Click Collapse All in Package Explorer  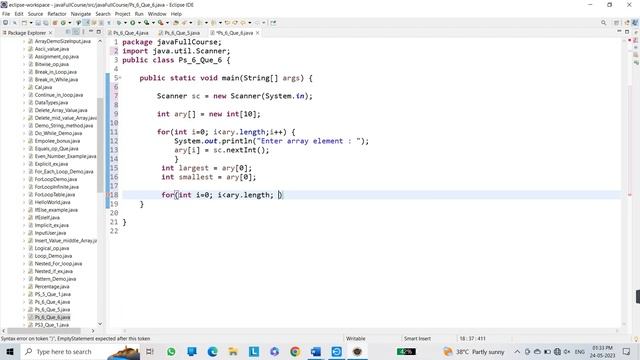[68, 32]
